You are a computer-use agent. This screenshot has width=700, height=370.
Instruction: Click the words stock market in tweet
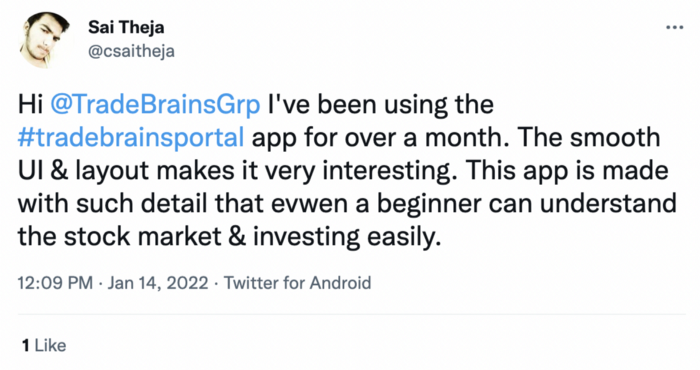143,237
